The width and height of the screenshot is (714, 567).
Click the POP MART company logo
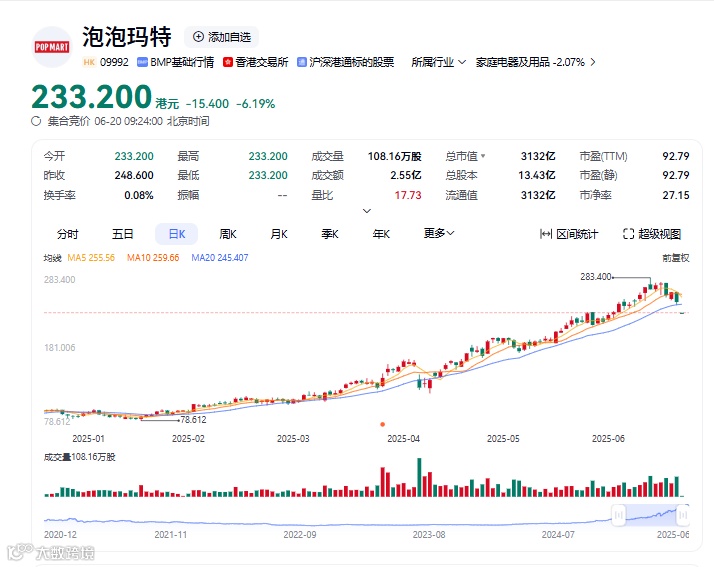52,47
